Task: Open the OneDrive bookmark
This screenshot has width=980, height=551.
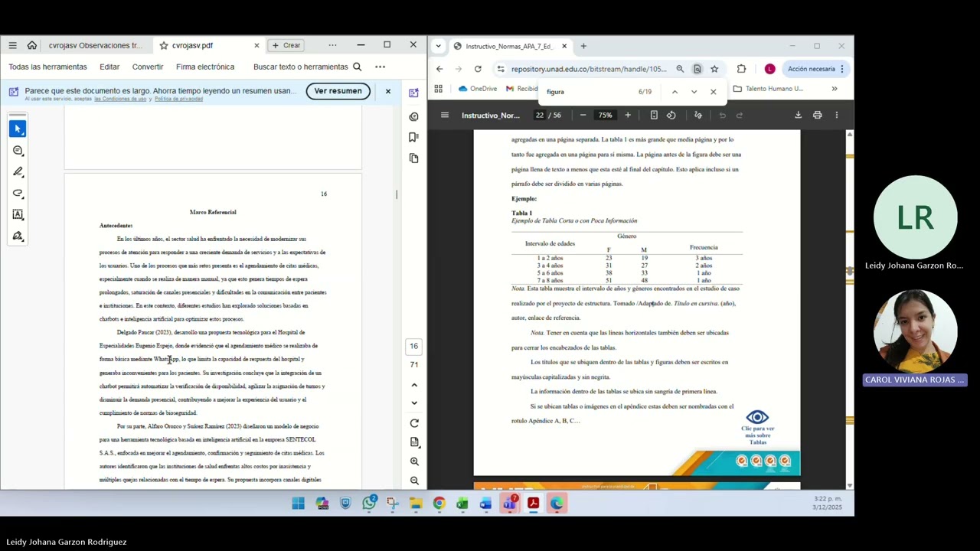Action: [478, 89]
